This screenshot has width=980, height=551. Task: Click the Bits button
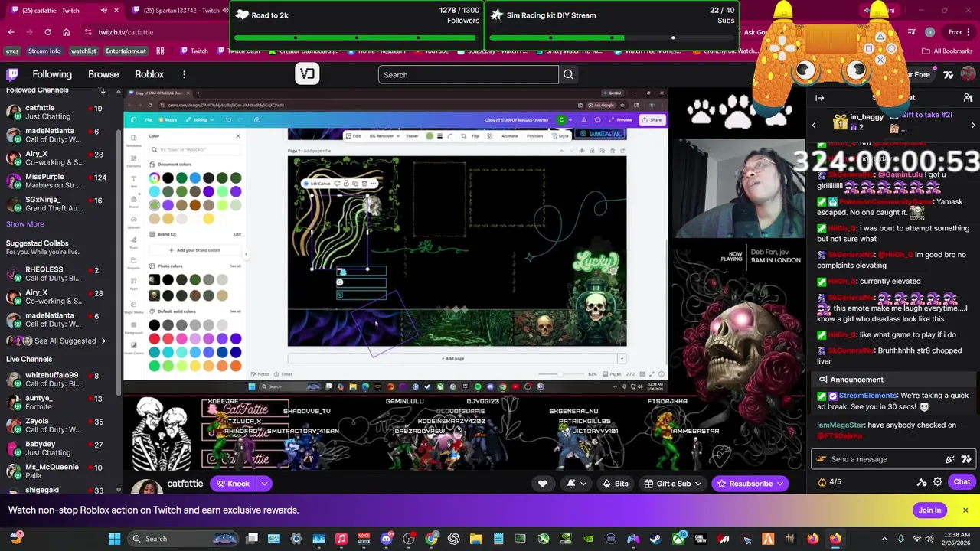pyautogui.click(x=615, y=484)
